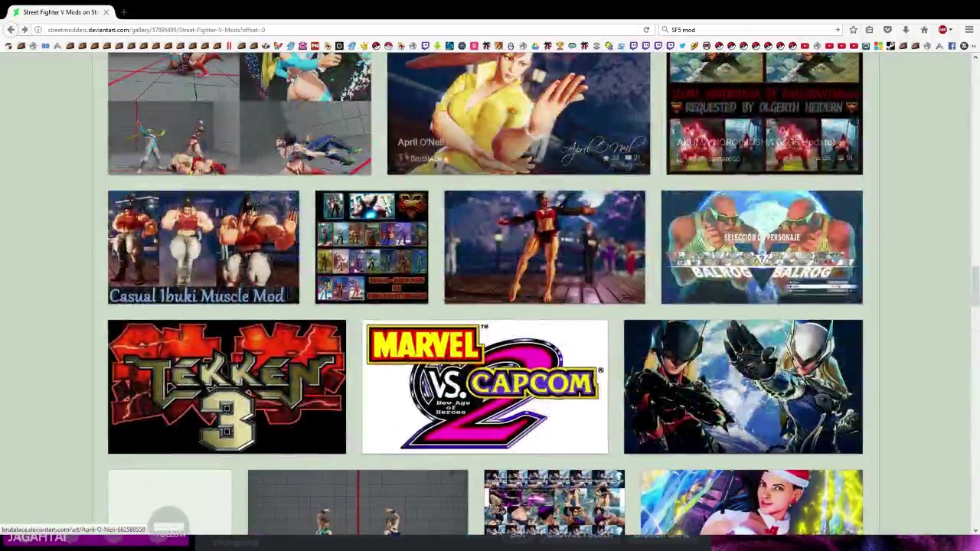The image size is (980, 551).
Task: Open the Adblock Plus icon
Action: coord(942,30)
